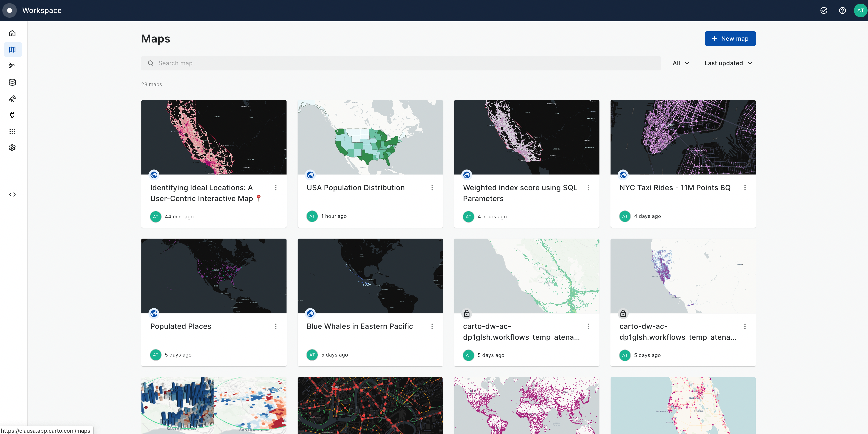Click NYC Taxi Rides - 11M Points BQ title
This screenshot has width=868, height=434.
pyautogui.click(x=675, y=187)
